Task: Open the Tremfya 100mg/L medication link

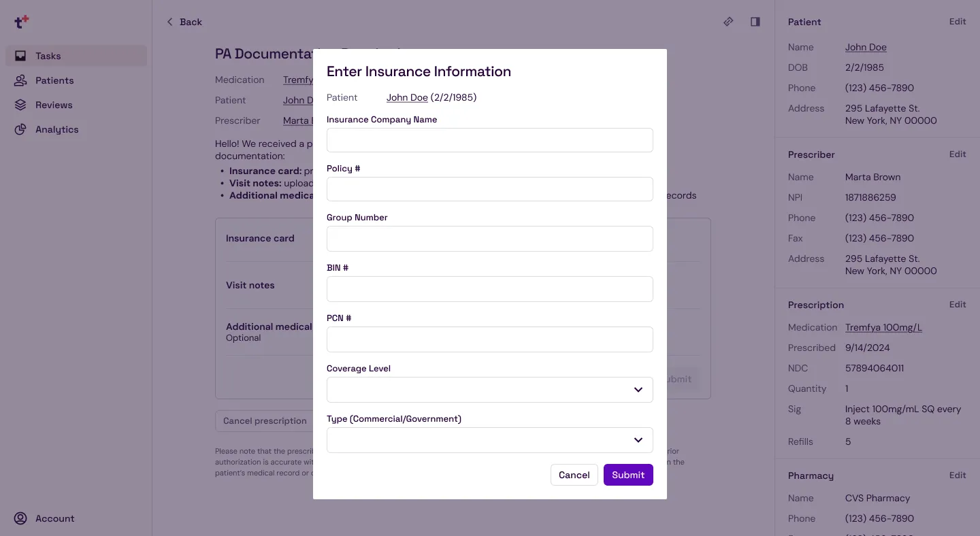Action: (883, 327)
